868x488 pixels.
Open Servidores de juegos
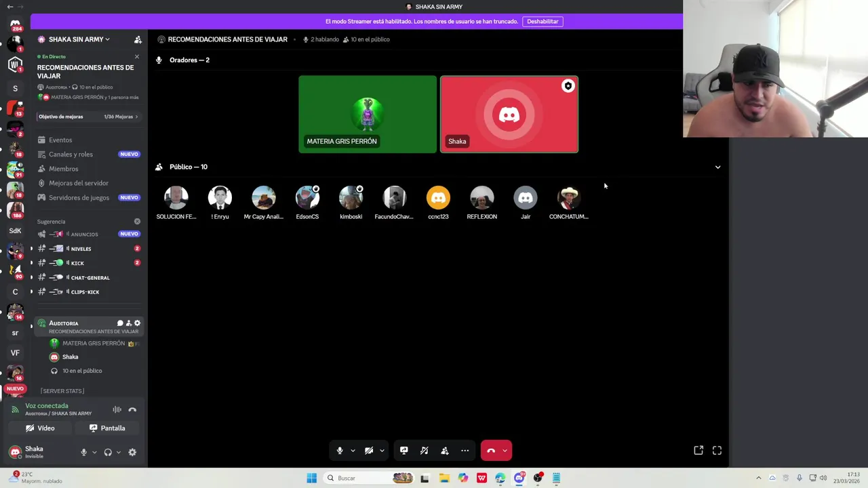point(88,197)
